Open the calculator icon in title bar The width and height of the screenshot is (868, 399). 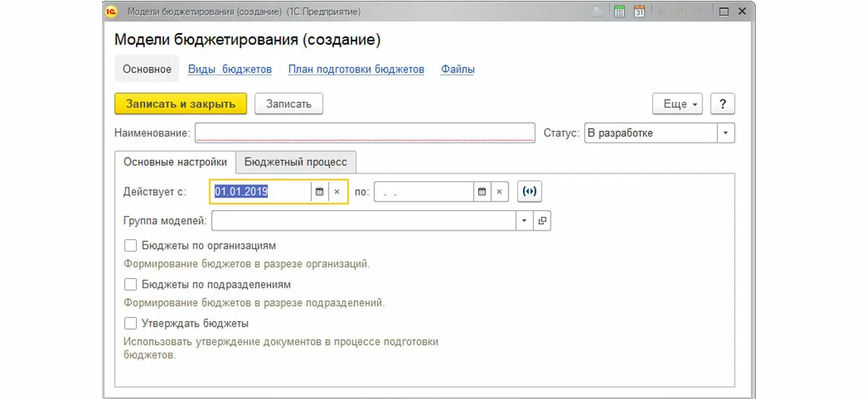coord(619,12)
